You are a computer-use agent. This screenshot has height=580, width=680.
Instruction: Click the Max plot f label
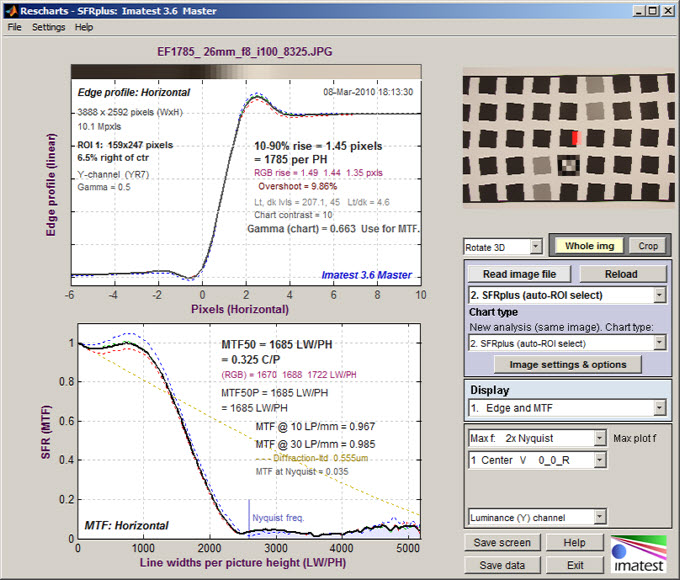pos(634,439)
